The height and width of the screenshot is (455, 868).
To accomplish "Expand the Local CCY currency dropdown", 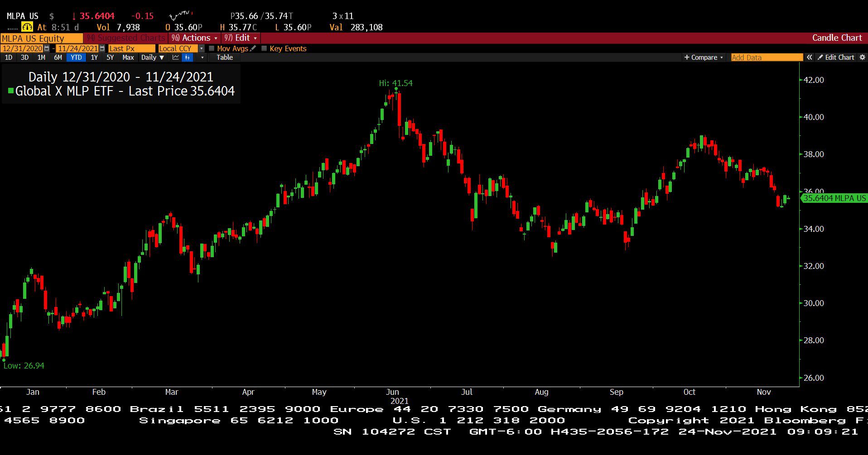I will coord(202,48).
